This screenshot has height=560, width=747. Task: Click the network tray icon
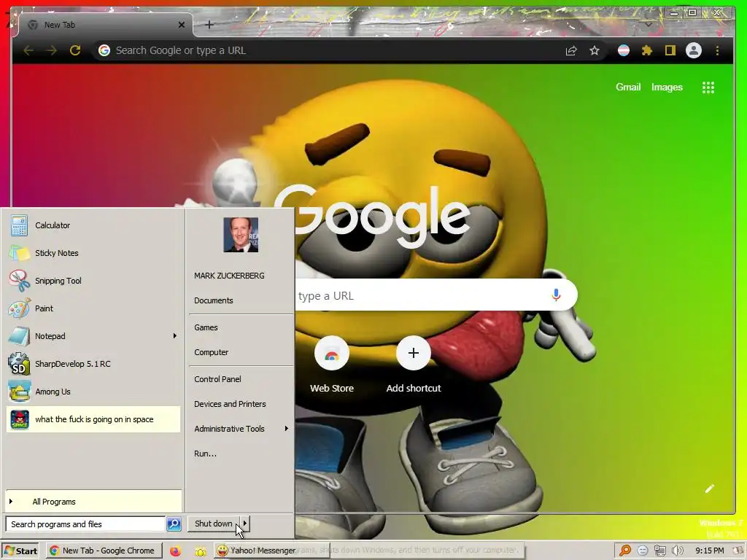(x=659, y=551)
